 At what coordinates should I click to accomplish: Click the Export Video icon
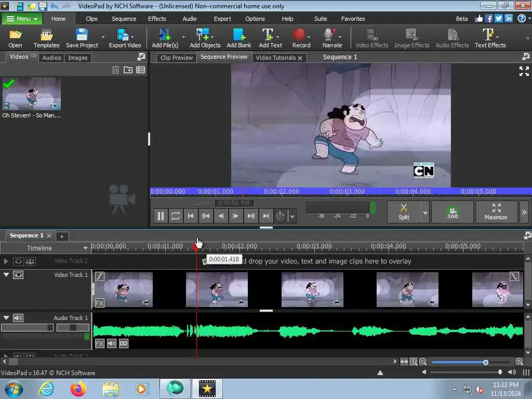[x=125, y=38]
